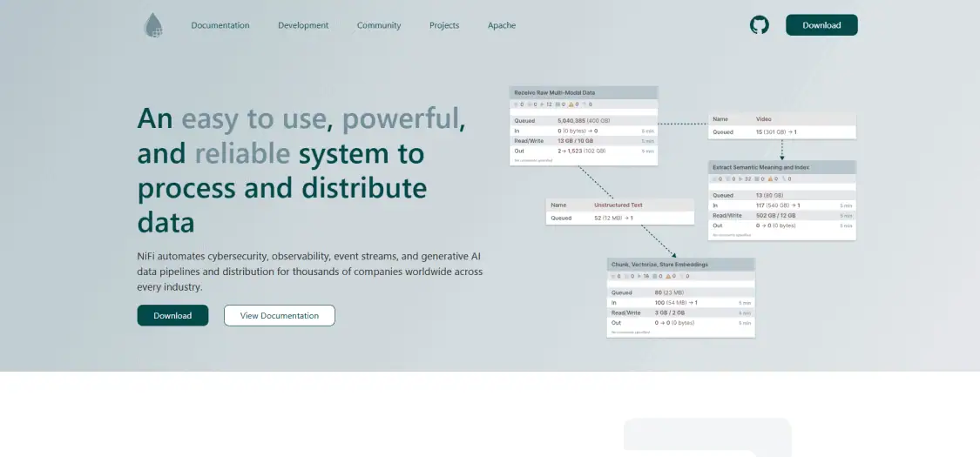Click warning icon in Receive Raw Multi-Modal Data
This screenshot has width=980, height=457.
click(571, 104)
